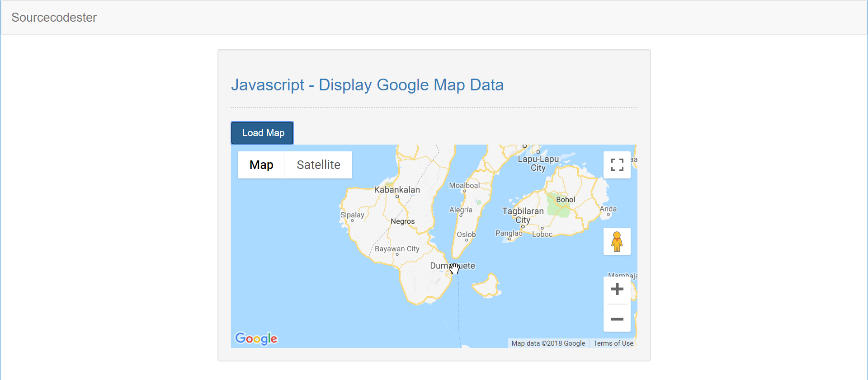
Task: Toggle fullscreen map view icon
Action: (617, 165)
